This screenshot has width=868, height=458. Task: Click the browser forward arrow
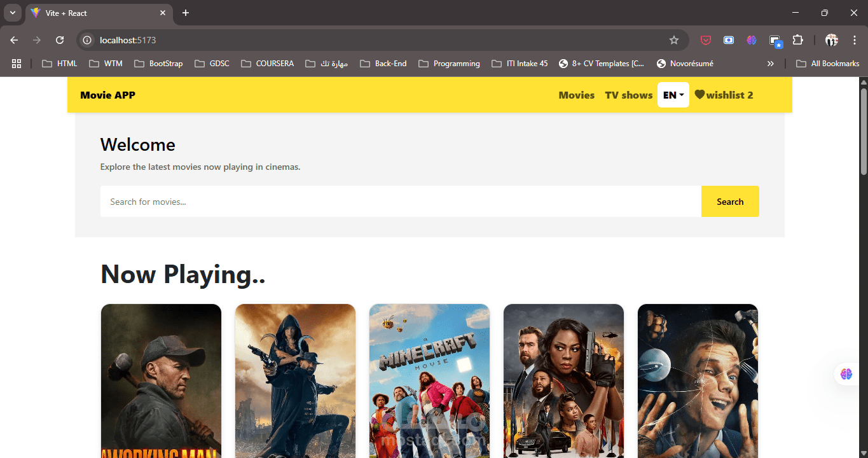(x=37, y=40)
